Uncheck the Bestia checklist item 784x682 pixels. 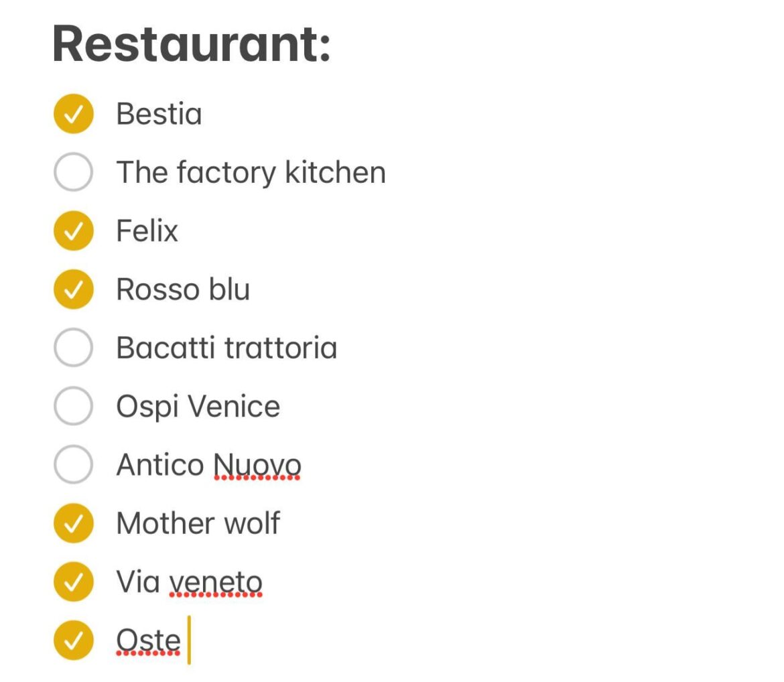click(72, 113)
